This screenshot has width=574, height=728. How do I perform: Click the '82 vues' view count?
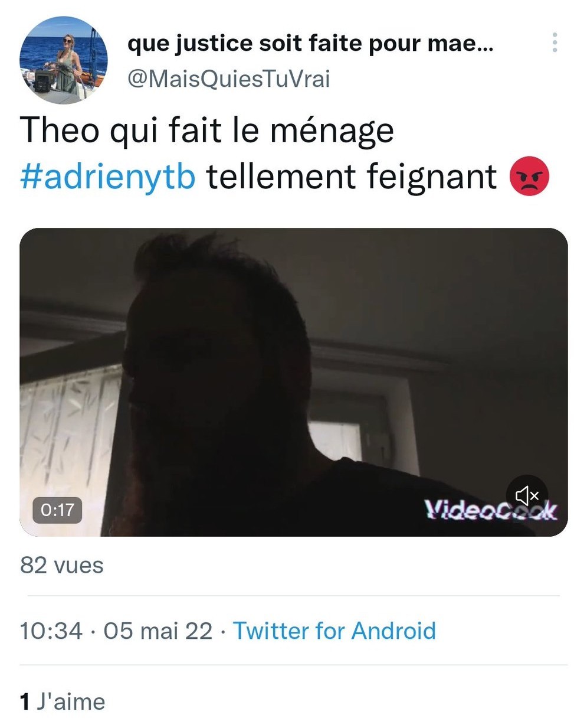62,565
